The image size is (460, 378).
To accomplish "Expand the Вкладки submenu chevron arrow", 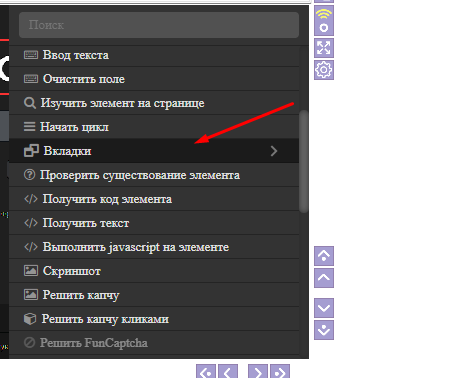I will tap(274, 151).
